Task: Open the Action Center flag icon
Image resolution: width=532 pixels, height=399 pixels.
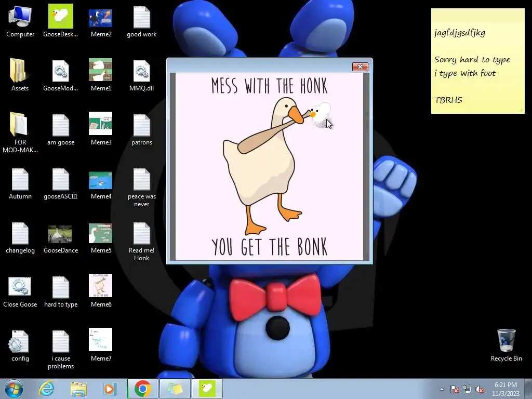Action: pyautogui.click(x=454, y=389)
